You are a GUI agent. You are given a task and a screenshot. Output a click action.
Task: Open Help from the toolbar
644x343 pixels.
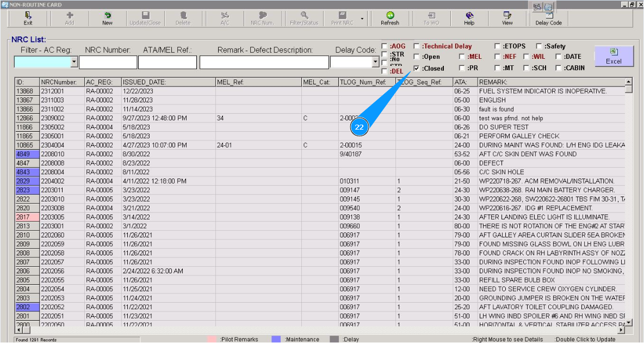(x=469, y=19)
